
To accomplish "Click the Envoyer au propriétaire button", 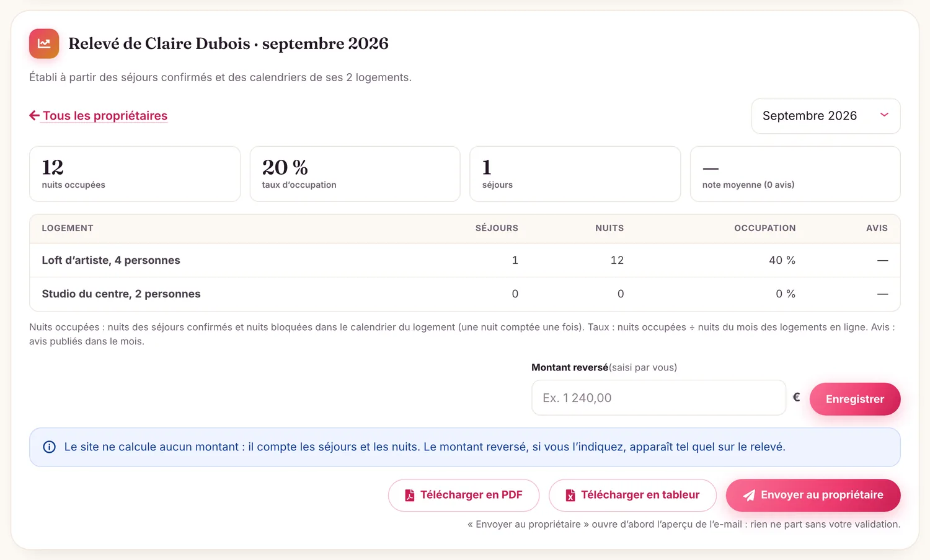I will (813, 495).
